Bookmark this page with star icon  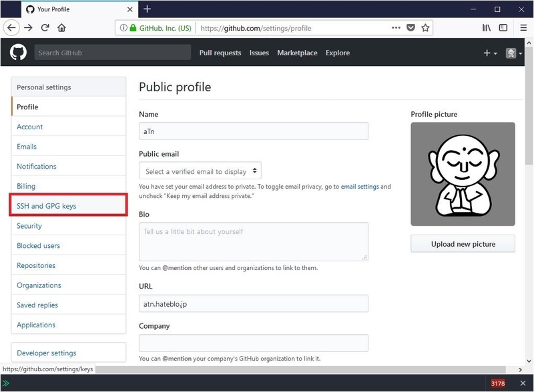click(x=426, y=28)
